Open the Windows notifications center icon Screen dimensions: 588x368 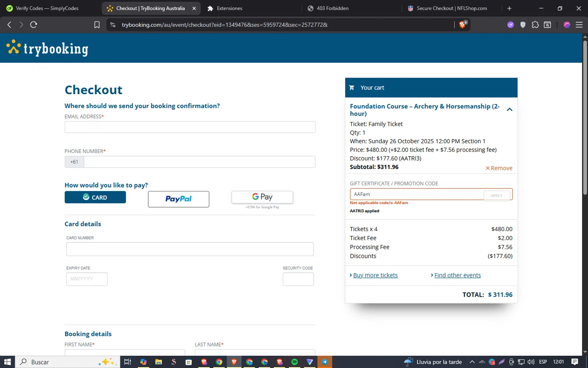click(575, 362)
